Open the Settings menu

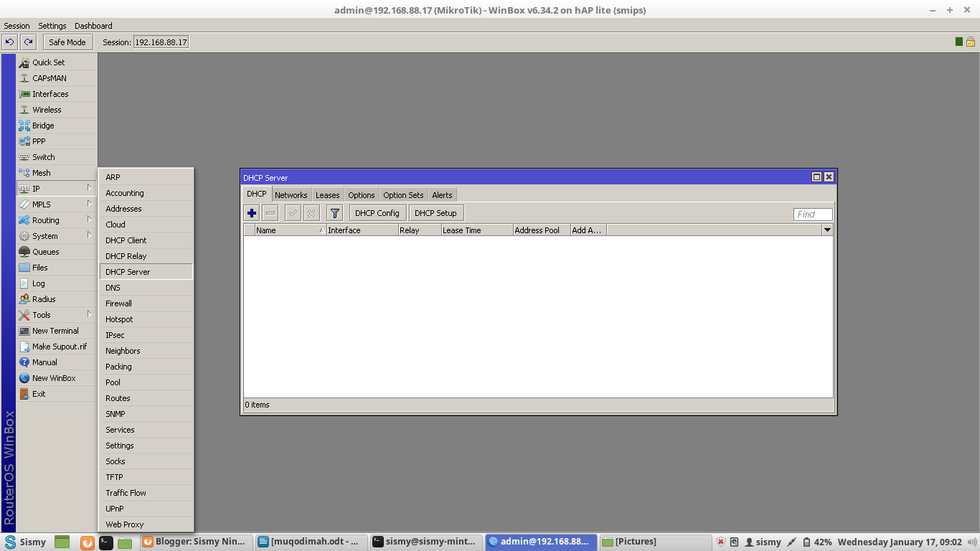tap(52, 26)
